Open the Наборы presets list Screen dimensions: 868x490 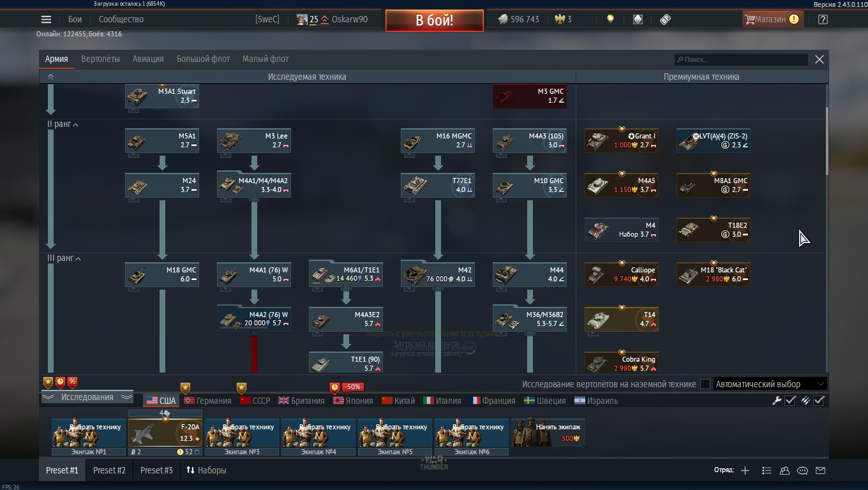pos(206,470)
